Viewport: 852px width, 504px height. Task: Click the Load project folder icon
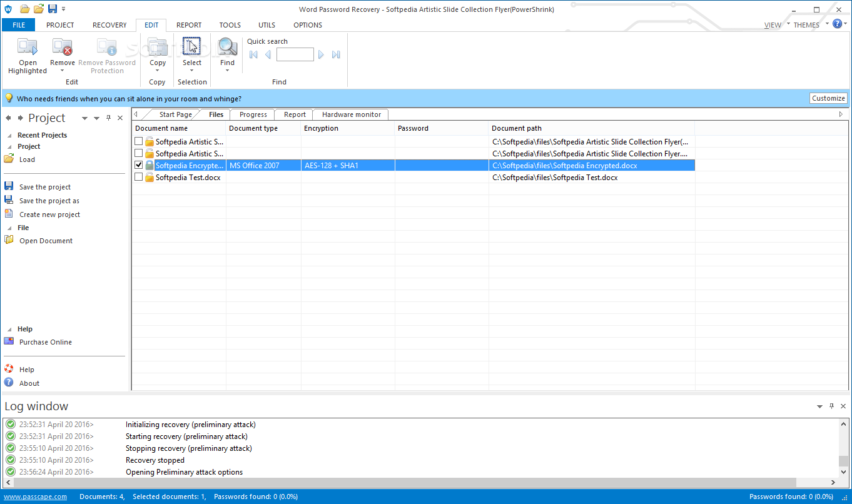pyautogui.click(x=9, y=159)
